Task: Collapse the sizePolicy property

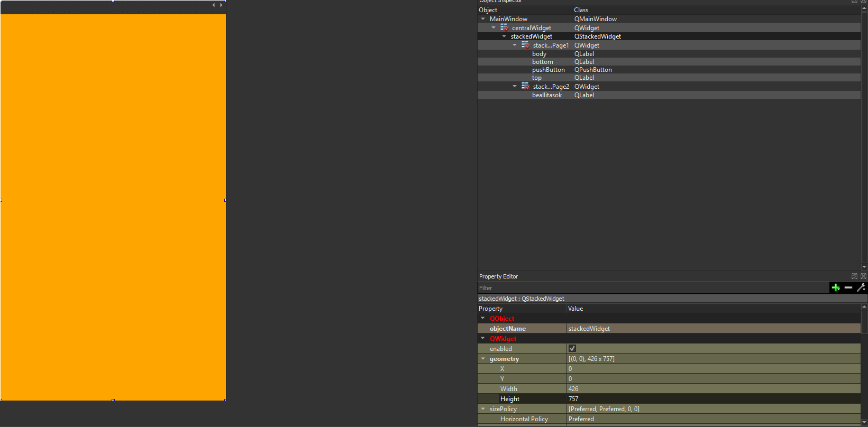Action: tap(482, 409)
